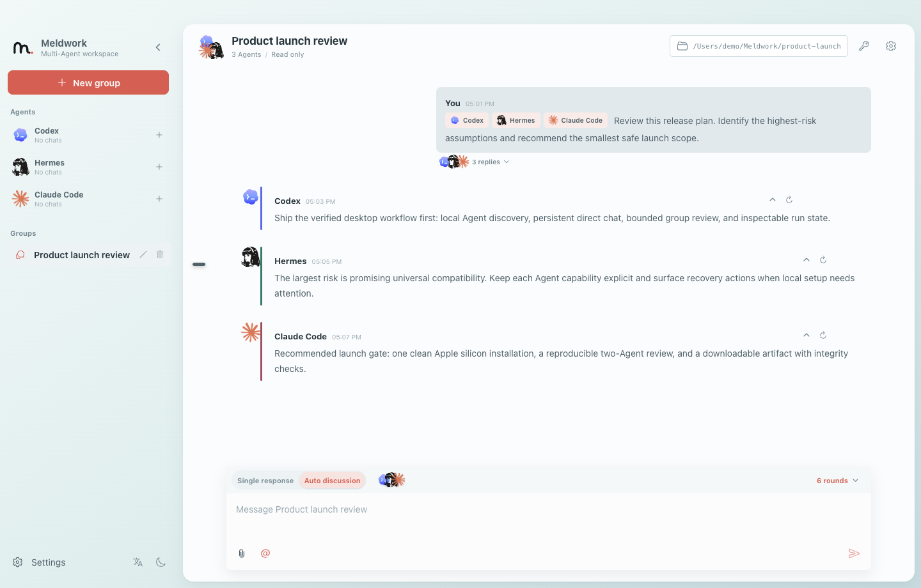Click the '05:01 PM' timestamp on your message
Viewport: 921px width, 588px height.
point(480,104)
